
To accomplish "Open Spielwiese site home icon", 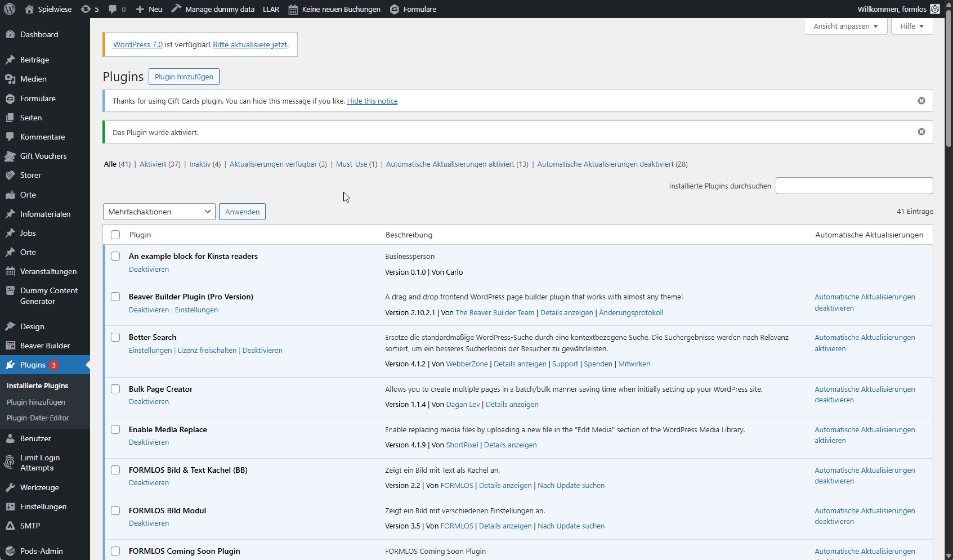I will (x=29, y=9).
